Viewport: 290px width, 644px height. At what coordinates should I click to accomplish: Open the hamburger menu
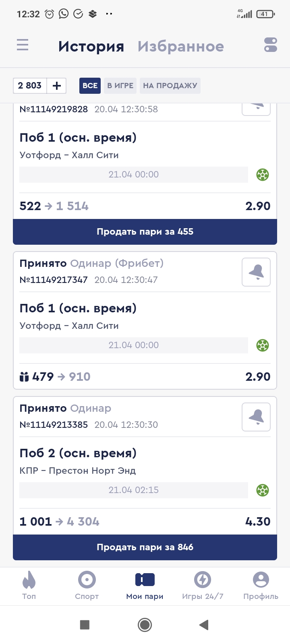click(23, 45)
